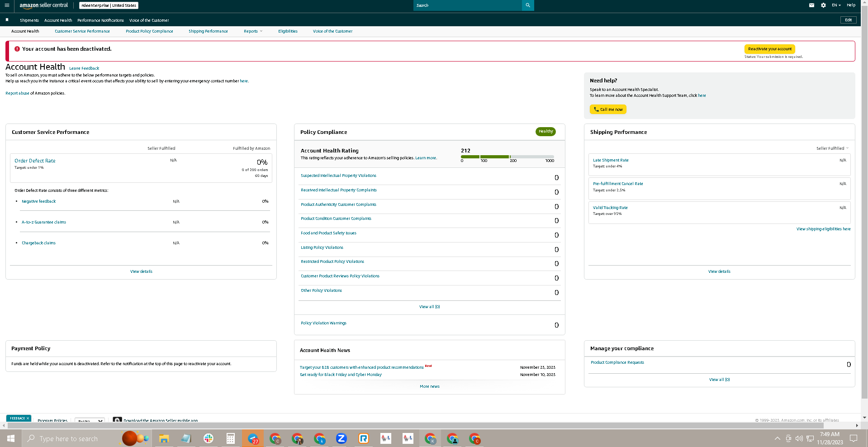This screenshot has height=447, width=868.
Task: Click the rdeenterprise United States account switcher
Action: [x=109, y=5]
